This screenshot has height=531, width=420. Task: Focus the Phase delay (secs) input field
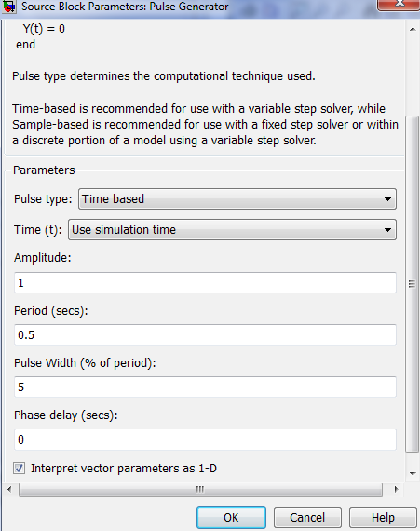[x=205, y=440]
